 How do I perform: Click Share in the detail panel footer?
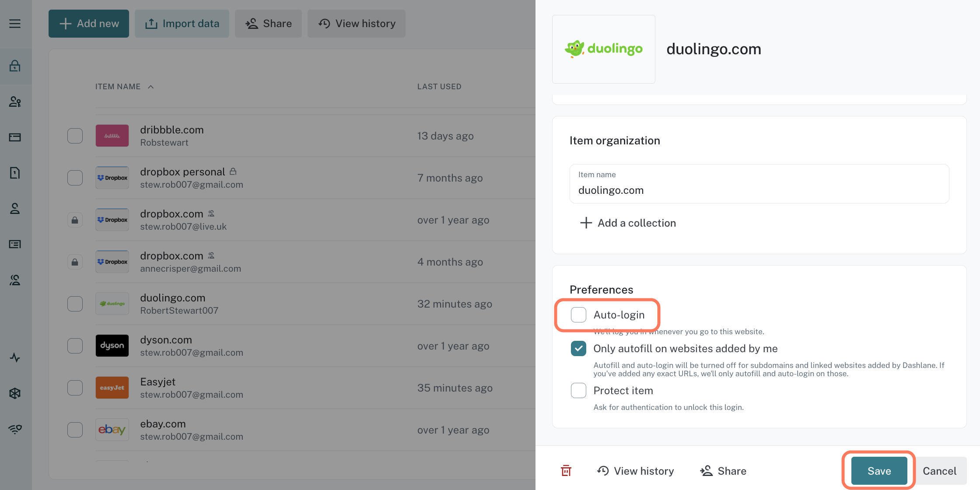pos(723,471)
